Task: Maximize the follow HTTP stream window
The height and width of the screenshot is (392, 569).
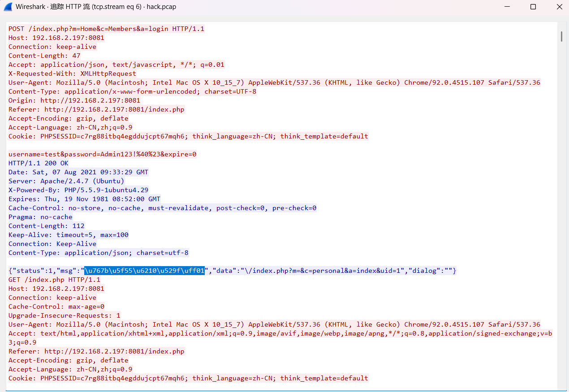Action: (x=533, y=7)
